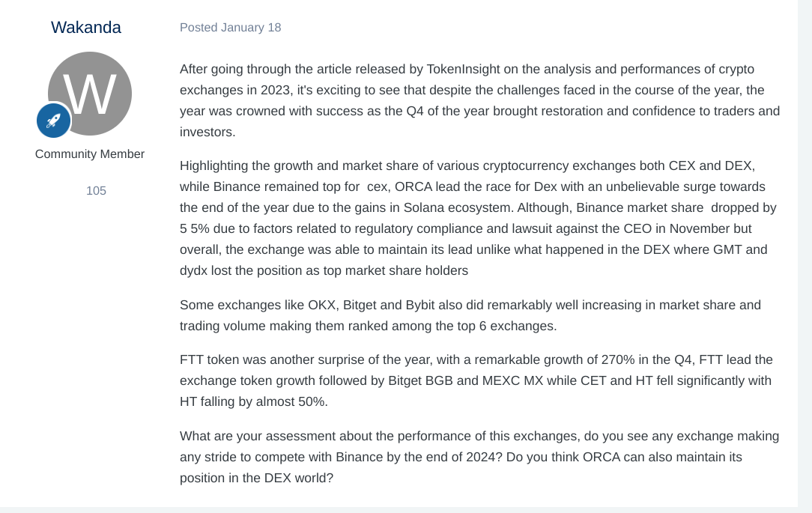Click the paragraph starting What are your assessment
The width and height of the screenshot is (812, 513).
(x=479, y=457)
